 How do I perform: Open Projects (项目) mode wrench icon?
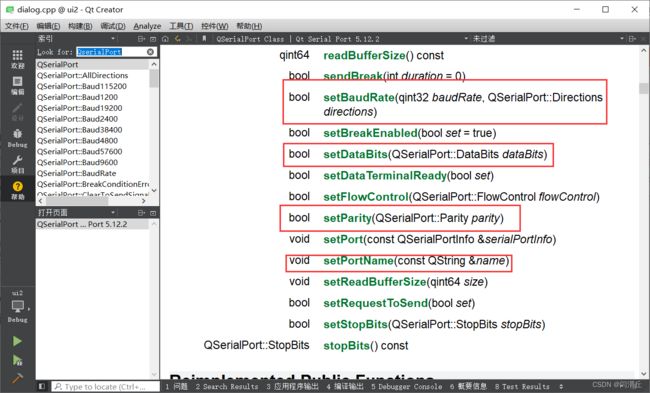click(17, 165)
